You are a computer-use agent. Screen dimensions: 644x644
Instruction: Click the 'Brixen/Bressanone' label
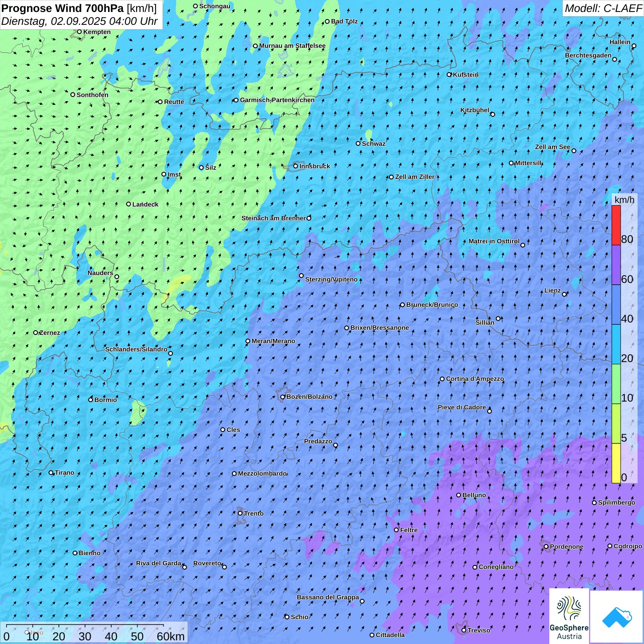tap(379, 328)
